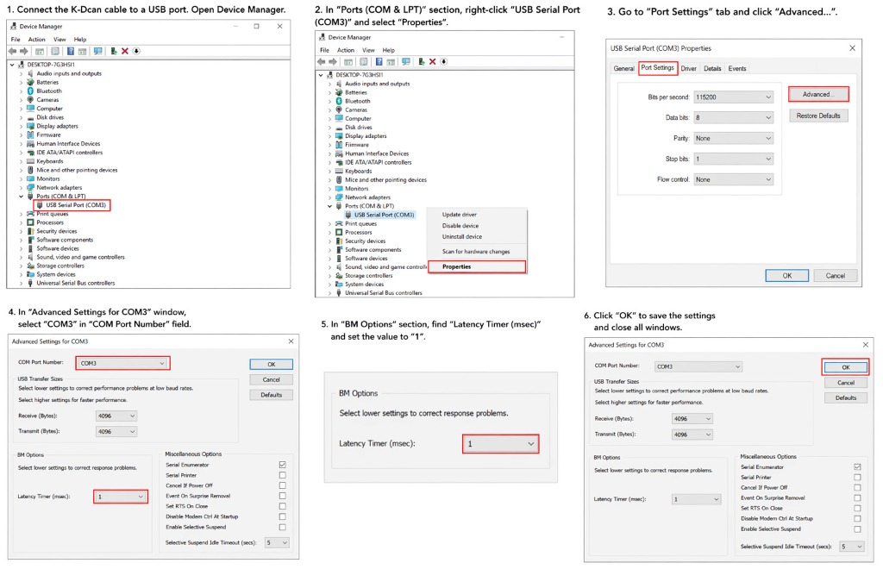Check Cancel If Power Off in step 4 window
The image size is (883, 588).
pyautogui.click(x=282, y=485)
